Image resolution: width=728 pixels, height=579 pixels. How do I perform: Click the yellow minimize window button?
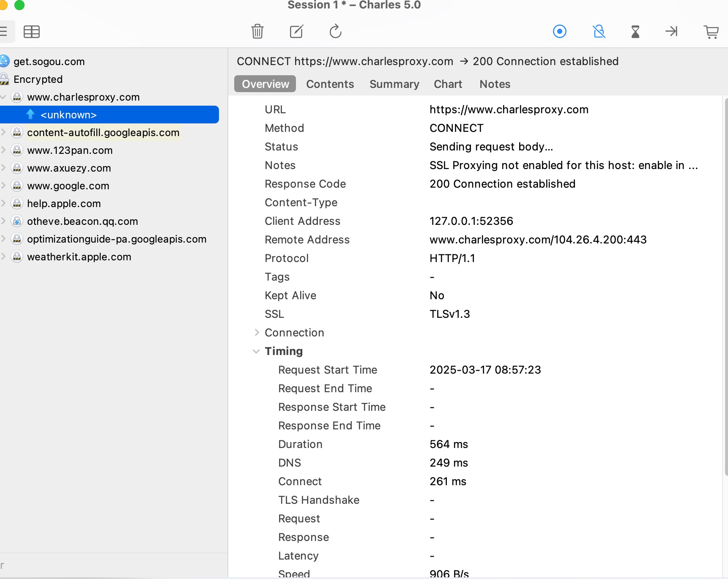[x=3, y=5]
